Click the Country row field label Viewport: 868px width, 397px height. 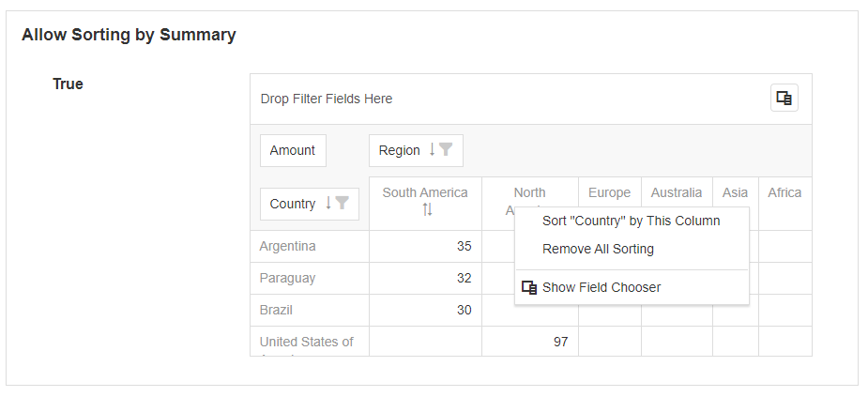pos(293,204)
